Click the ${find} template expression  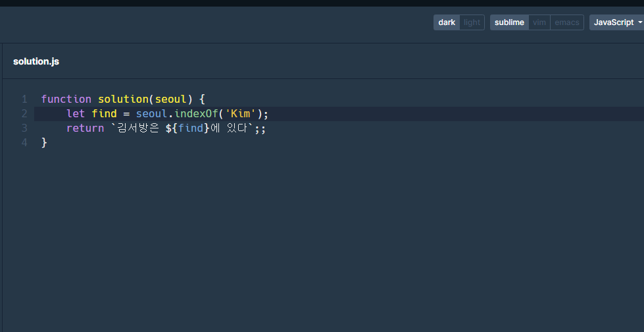(x=187, y=128)
